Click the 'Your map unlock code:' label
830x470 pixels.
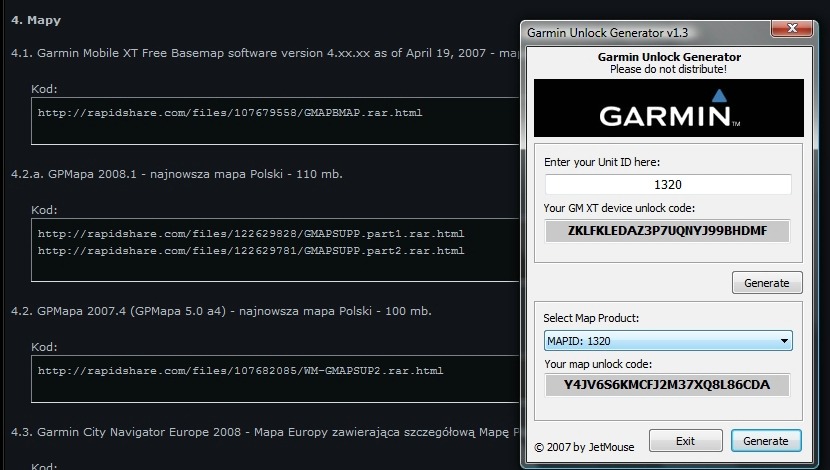point(598,364)
